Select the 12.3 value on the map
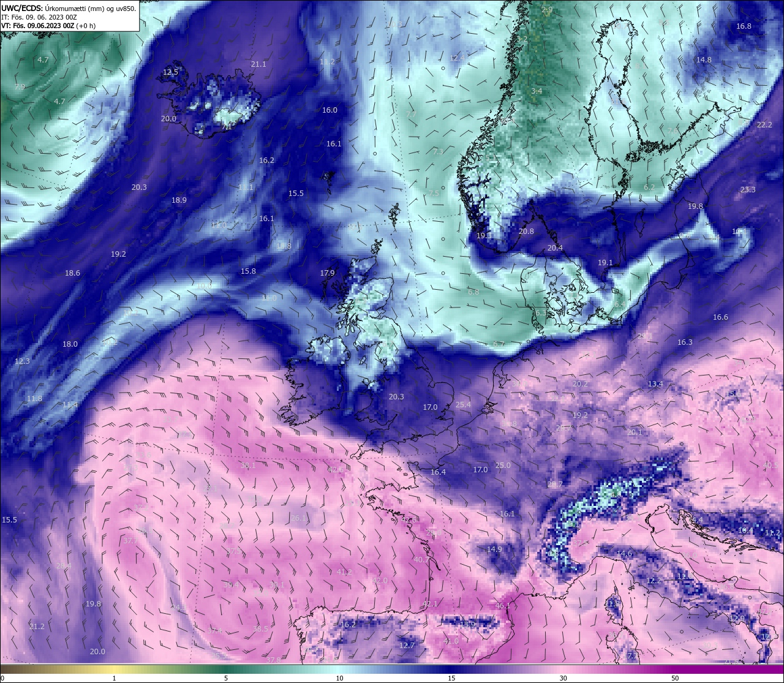The height and width of the screenshot is (683, 784). (x=22, y=361)
